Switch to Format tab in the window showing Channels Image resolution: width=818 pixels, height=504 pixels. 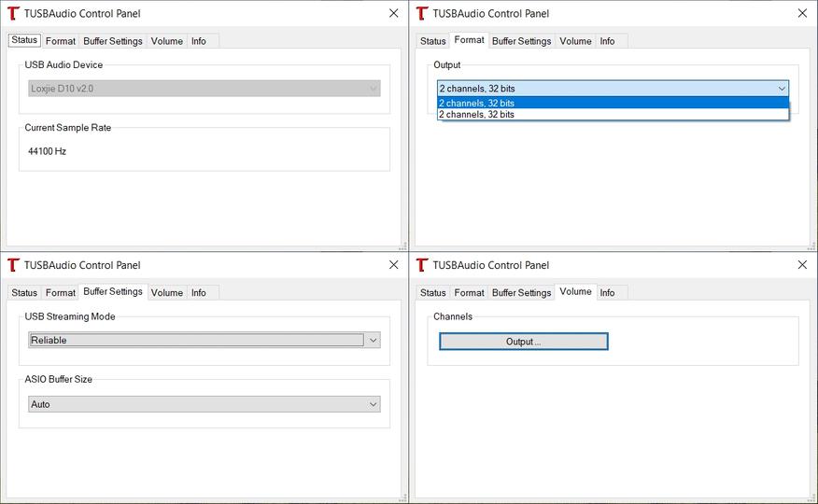pos(469,293)
